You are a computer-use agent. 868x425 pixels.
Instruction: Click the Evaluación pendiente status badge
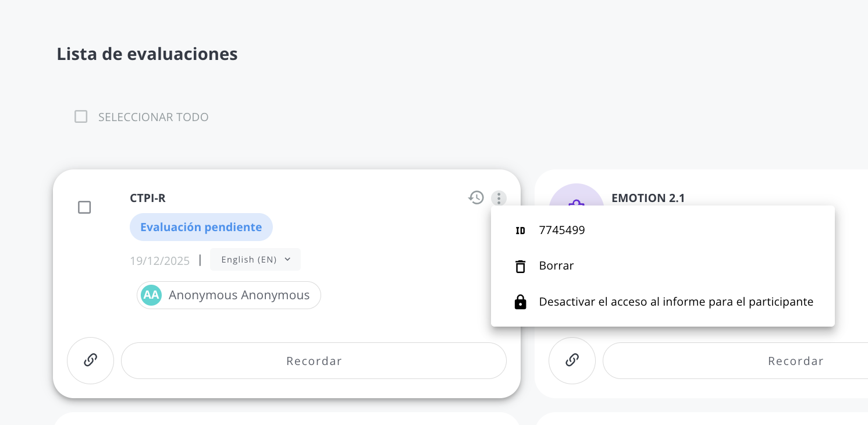point(201,227)
